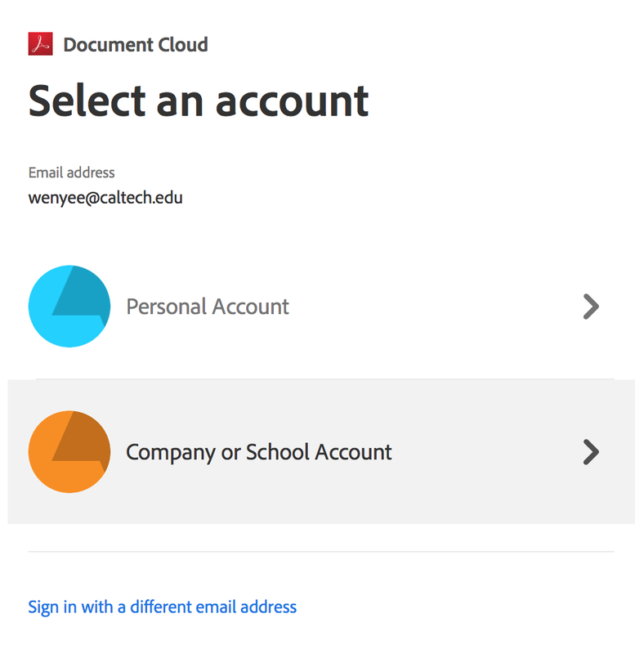Click the blue Personal Account avatar
The height and width of the screenshot is (654, 644).
tap(69, 307)
